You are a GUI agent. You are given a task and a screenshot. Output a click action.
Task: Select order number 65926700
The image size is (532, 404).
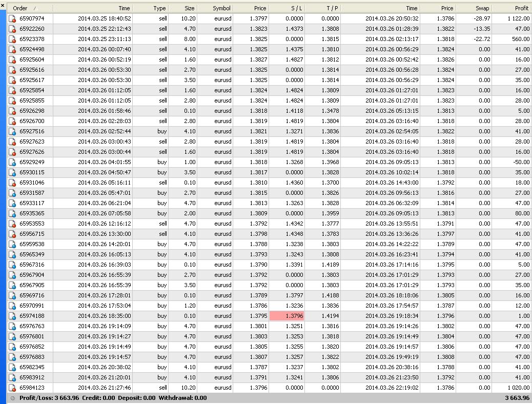(32, 121)
